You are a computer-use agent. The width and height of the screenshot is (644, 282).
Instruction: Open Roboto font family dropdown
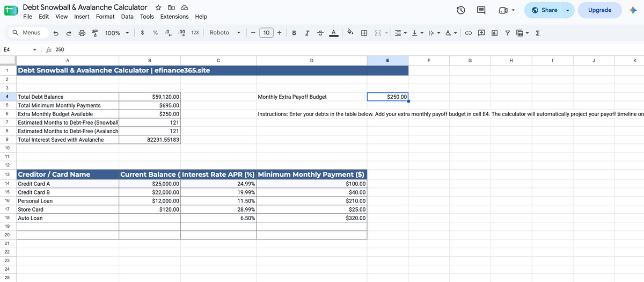(x=224, y=33)
